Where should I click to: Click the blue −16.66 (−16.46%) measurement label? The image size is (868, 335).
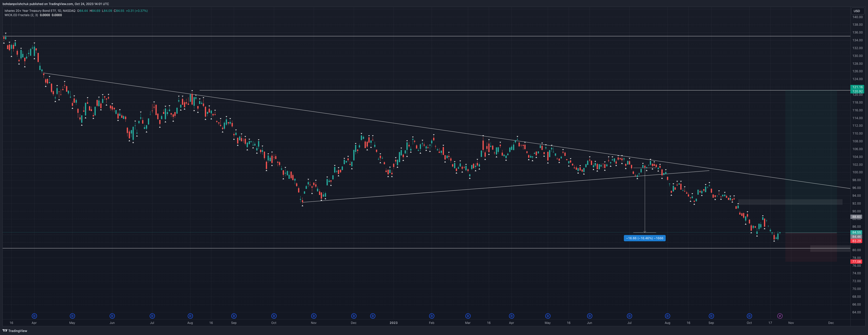(645, 238)
